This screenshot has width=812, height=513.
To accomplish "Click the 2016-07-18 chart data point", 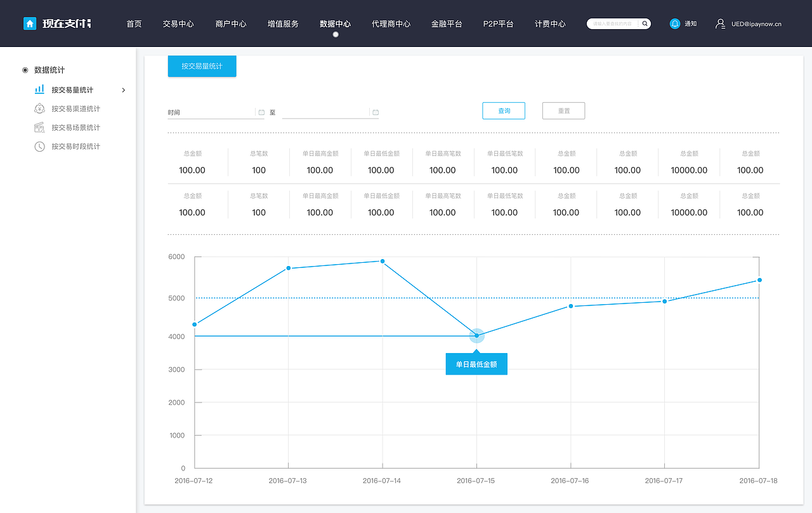I will coord(759,280).
